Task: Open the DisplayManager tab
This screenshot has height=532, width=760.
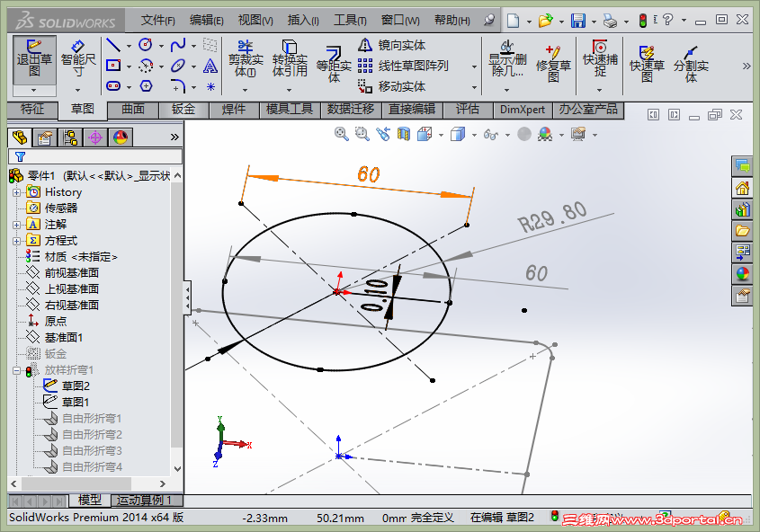Action: click(121, 138)
